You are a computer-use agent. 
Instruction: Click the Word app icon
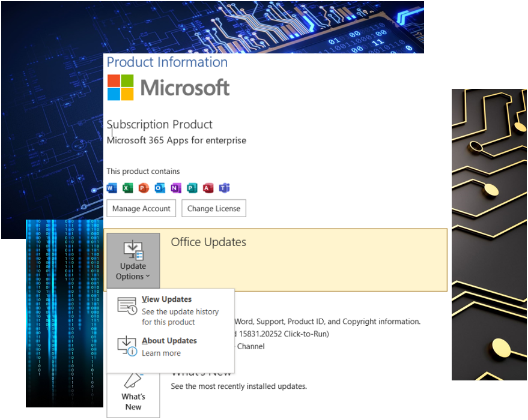click(x=112, y=188)
